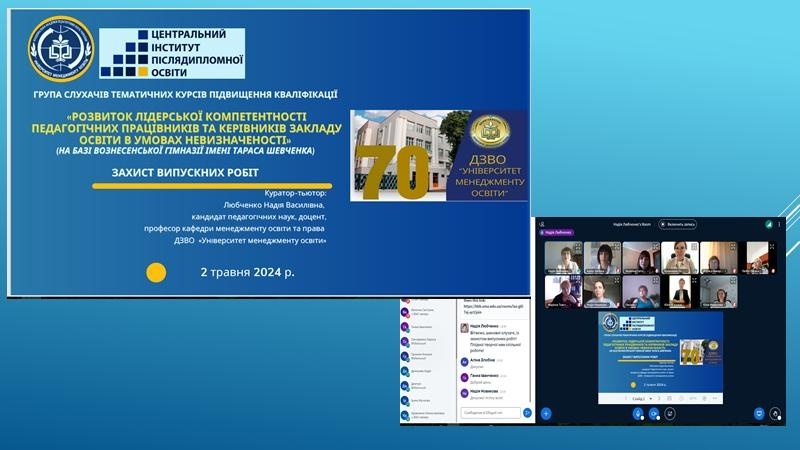Select Надія Любченко's chat message avatar
The width and height of the screenshot is (800, 450).
click(464, 327)
